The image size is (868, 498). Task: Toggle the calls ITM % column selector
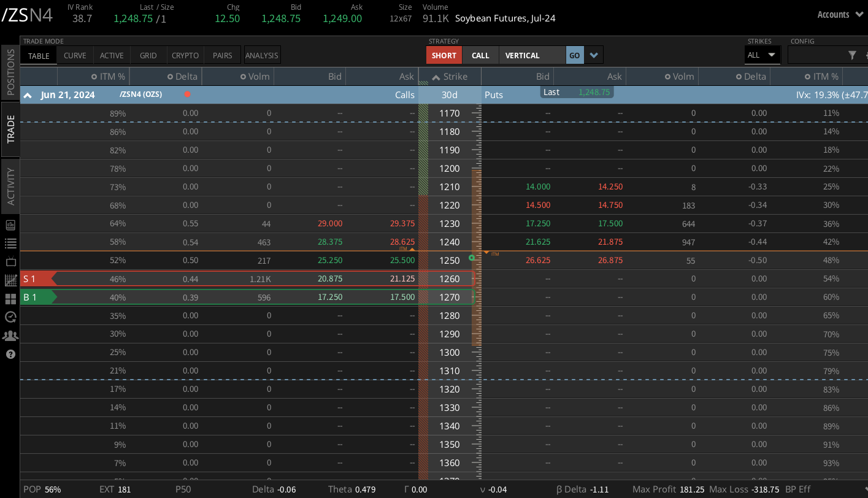point(94,77)
